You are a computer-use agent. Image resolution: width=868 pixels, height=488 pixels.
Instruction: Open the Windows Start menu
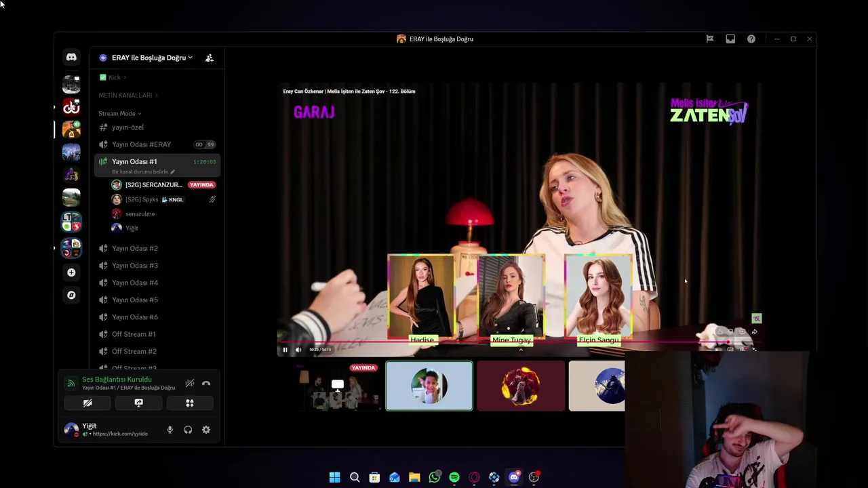tap(335, 477)
